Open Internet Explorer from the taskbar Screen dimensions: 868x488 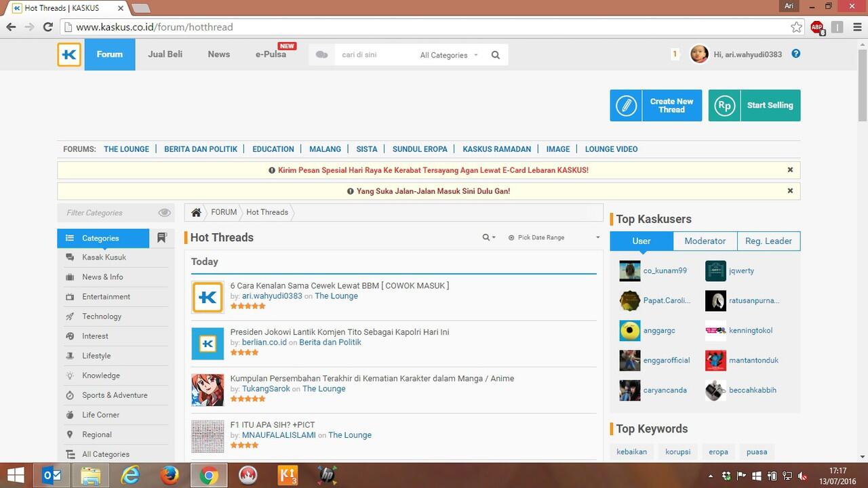click(x=130, y=475)
